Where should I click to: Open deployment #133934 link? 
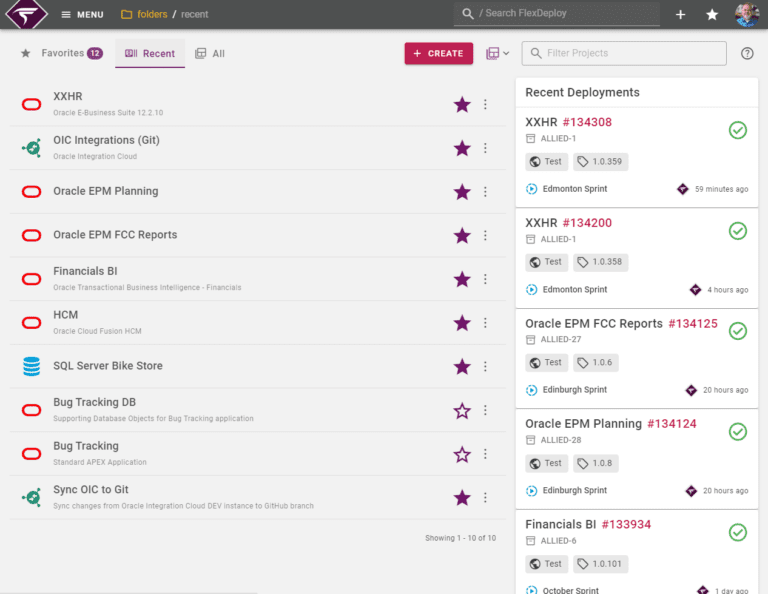point(626,524)
